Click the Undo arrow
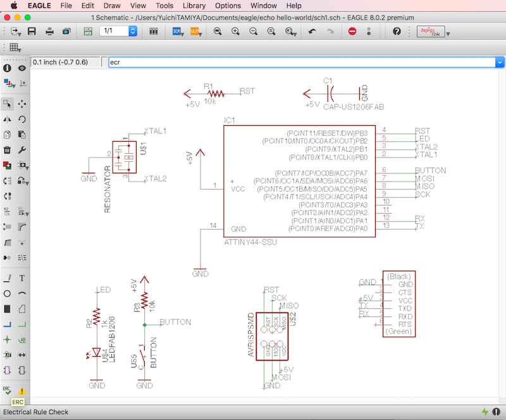The height and width of the screenshot is (420, 506). (x=312, y=32)
